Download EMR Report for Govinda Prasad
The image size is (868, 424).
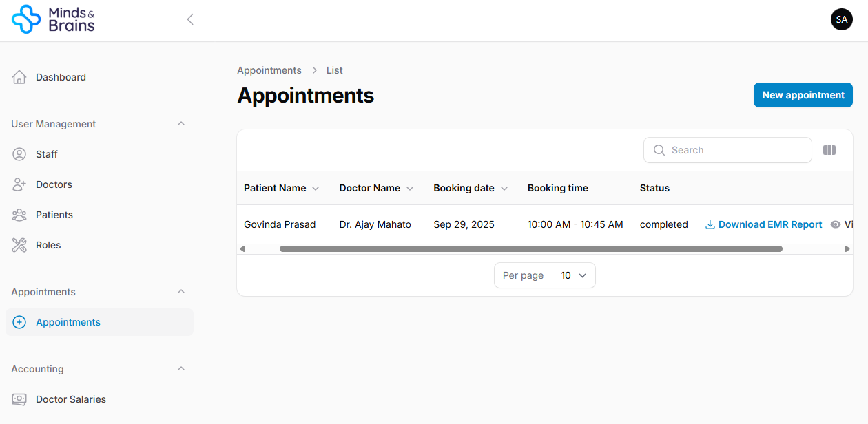pyautogui.click(x=763, y=224)
